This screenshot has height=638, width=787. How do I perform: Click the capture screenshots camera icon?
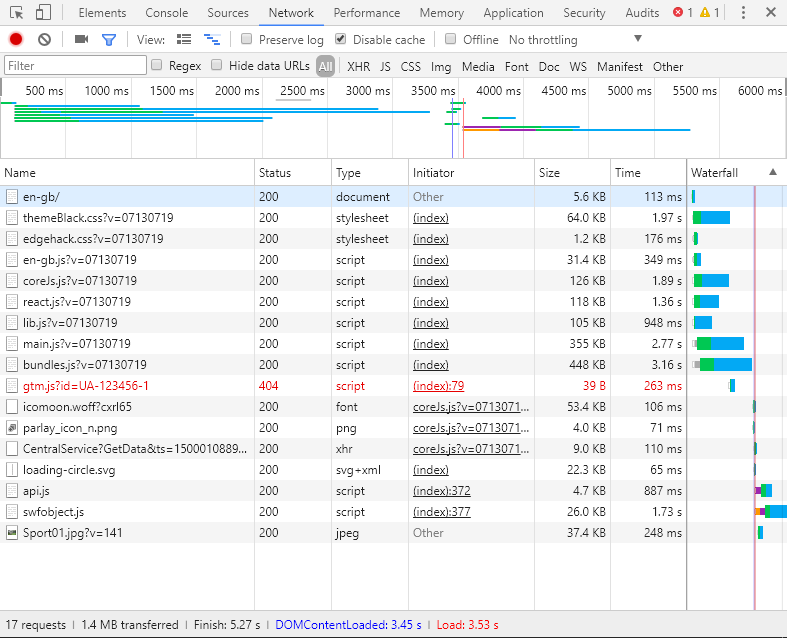[81, 39]
